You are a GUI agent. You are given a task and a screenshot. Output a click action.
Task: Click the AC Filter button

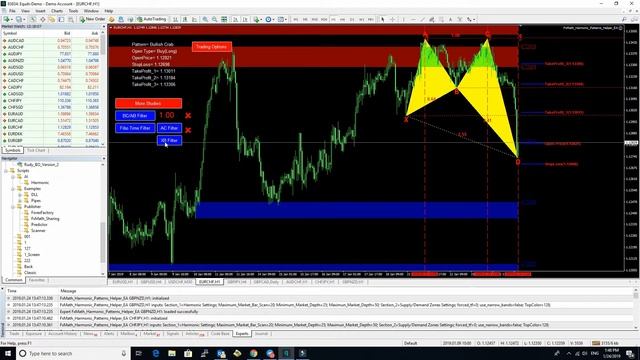pyautogui.click(x=169, y=128)
